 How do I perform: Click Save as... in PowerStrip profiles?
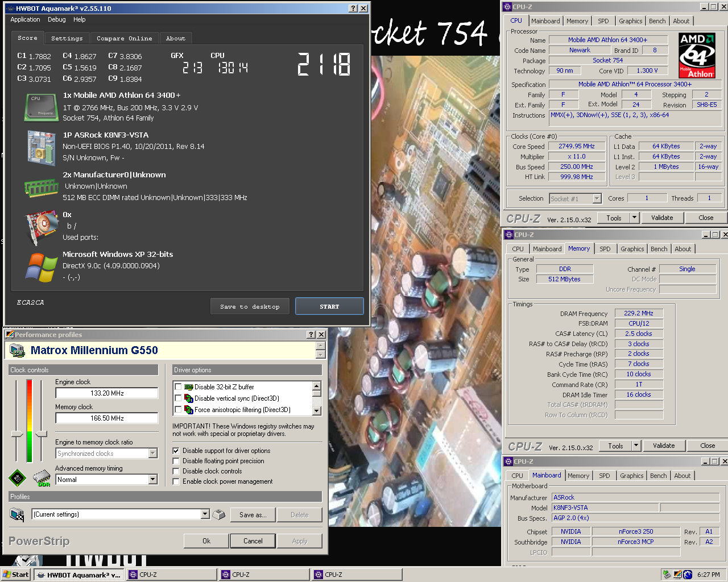tap(253, 515)
